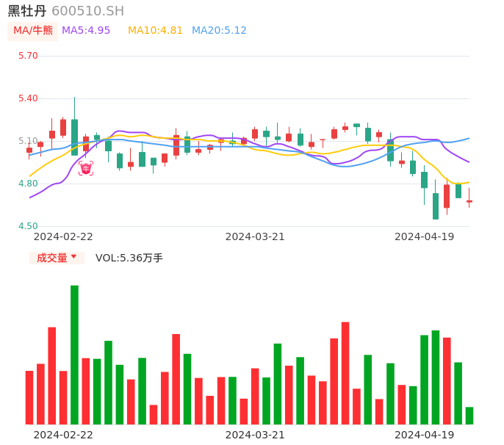This screenshot has width=504, height=445.
Task: Toggle the MA20:5.12 legend label
Action: tap(219, 31)
